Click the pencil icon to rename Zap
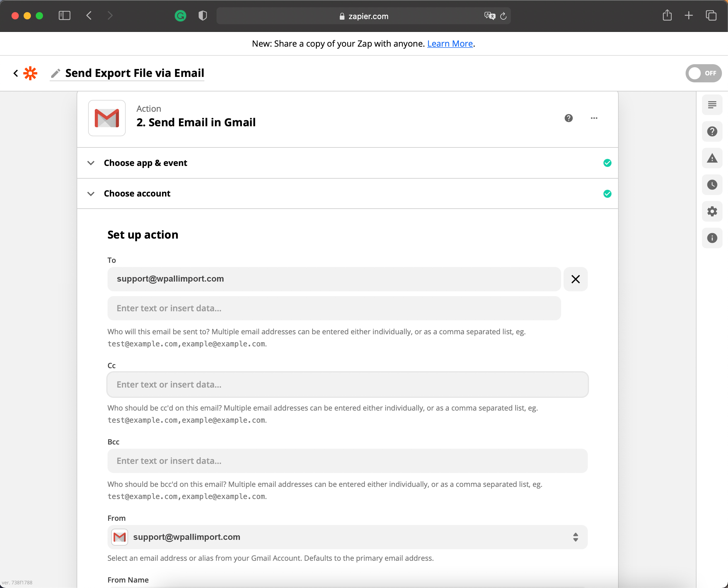The width and height of the screenshot is (728, 588). (55, 73)
